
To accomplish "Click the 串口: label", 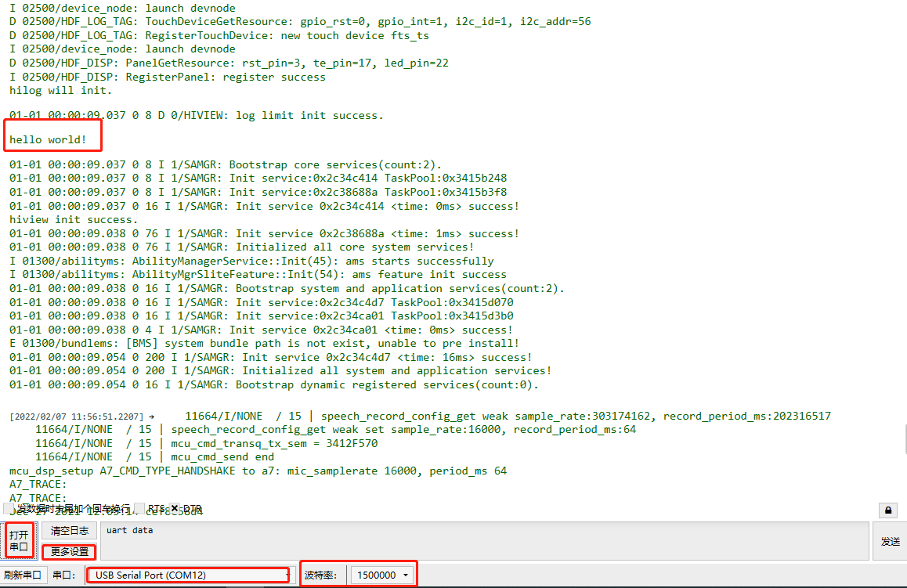I will 64,575.
